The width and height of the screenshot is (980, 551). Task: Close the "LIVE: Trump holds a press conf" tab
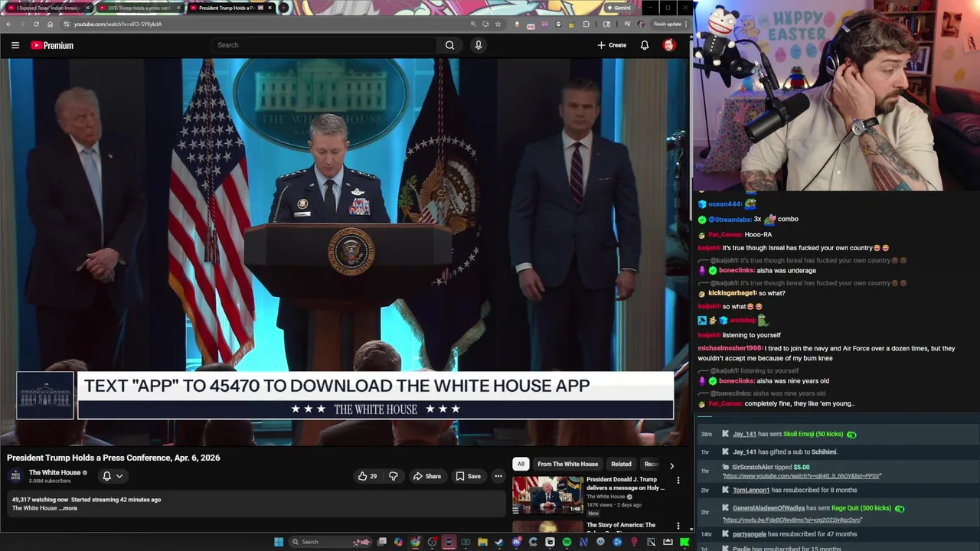tap(178, 8)
